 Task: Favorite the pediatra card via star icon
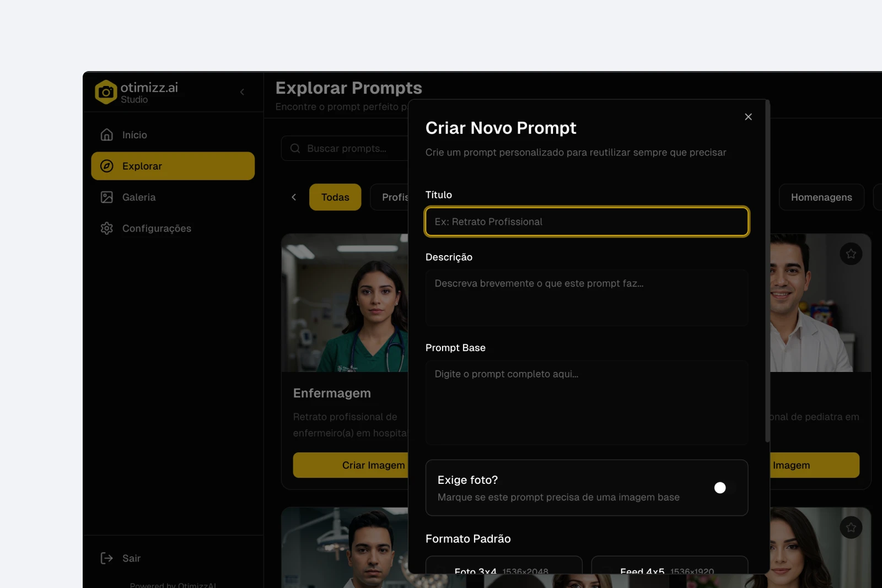point(851,254)
